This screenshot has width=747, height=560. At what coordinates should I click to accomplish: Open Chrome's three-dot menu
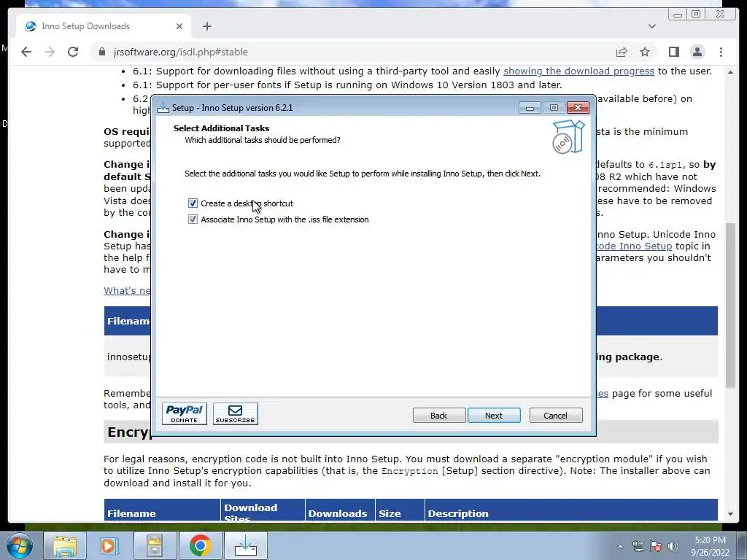pos(721,52)
